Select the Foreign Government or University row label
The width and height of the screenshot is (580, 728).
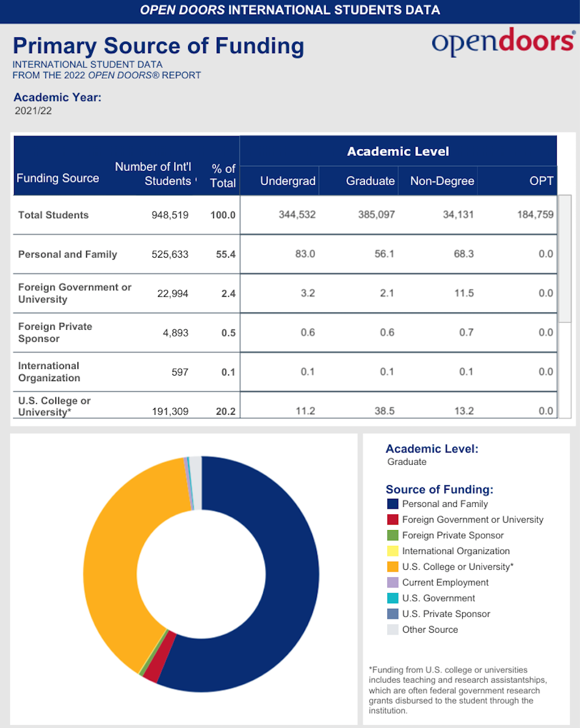(74, 293)
